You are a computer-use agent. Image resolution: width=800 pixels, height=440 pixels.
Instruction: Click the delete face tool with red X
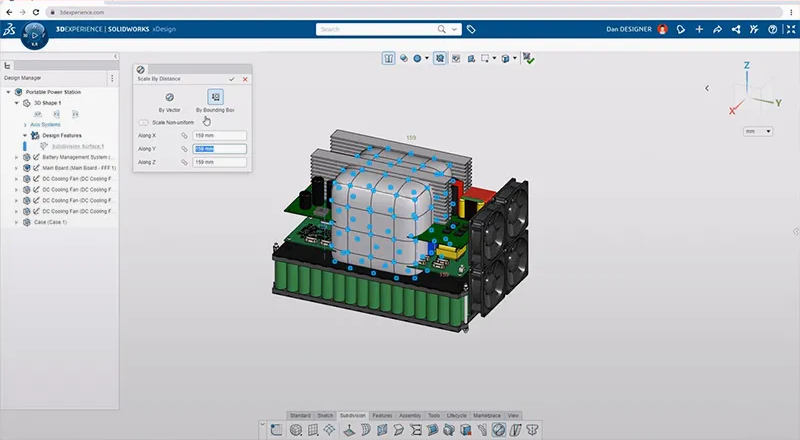(466, 430)
